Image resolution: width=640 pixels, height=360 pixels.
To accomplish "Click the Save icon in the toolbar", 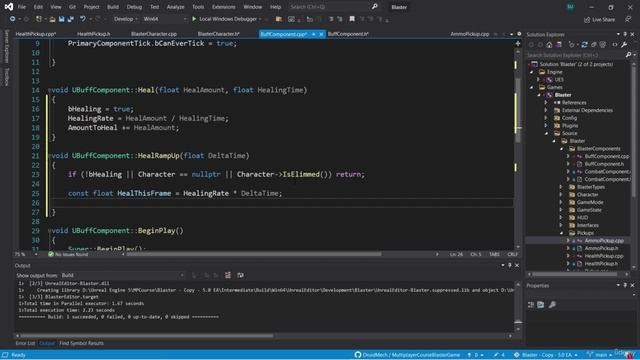I will [61, 19].
